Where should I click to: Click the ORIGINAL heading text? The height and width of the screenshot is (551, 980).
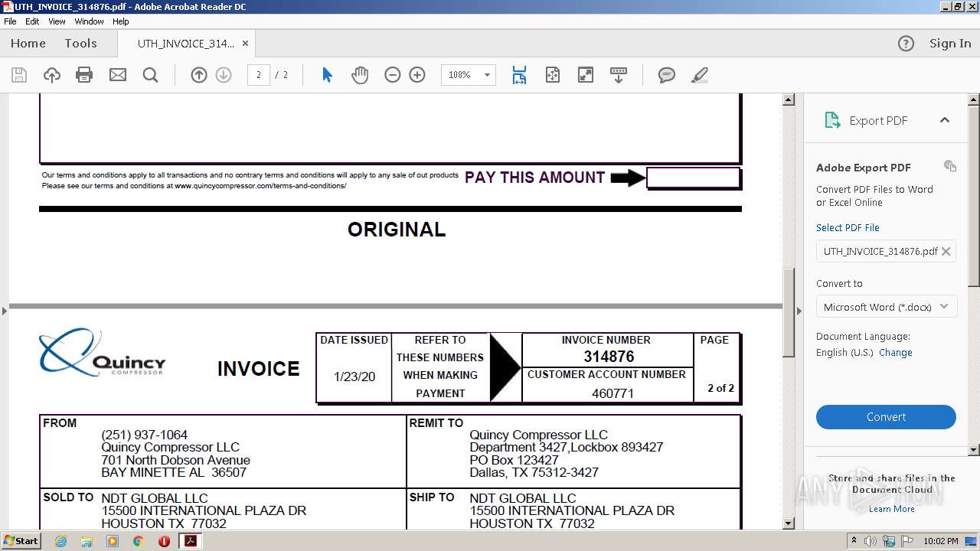(397, 230)
